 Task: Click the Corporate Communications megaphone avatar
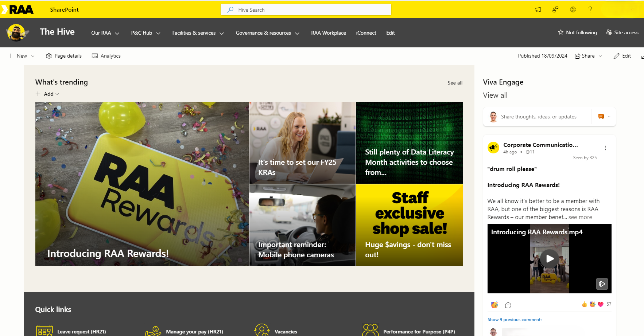click(493, 148)
